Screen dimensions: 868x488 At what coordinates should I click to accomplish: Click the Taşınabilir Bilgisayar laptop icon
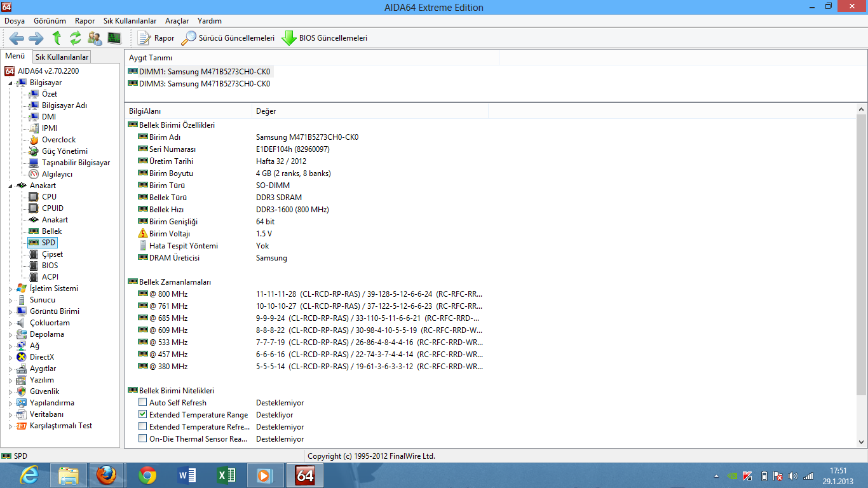click(x=34, y=163)
